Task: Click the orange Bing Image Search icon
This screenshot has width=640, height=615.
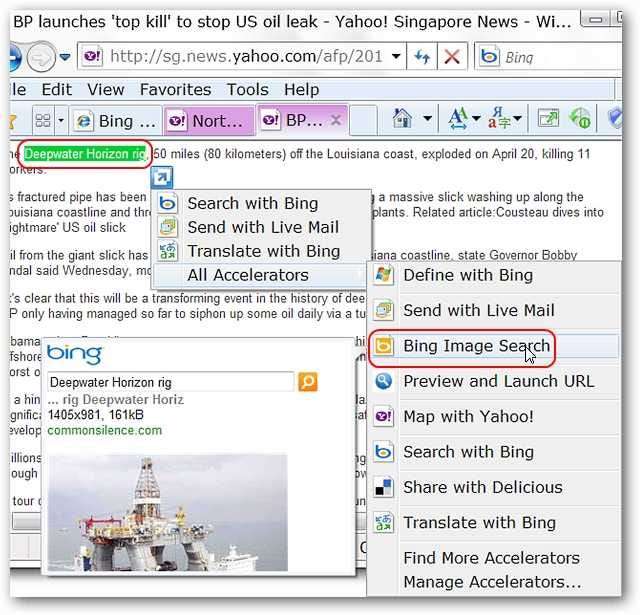Action: (x=383, y=346)
